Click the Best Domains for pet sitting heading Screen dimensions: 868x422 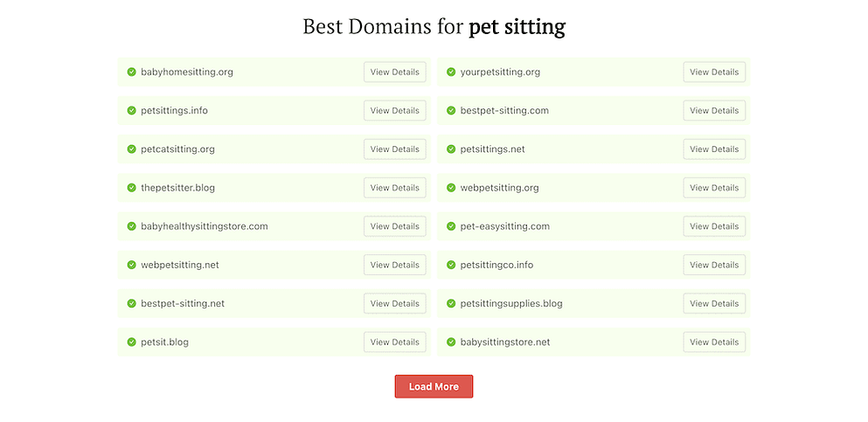(x=434, y=26)
